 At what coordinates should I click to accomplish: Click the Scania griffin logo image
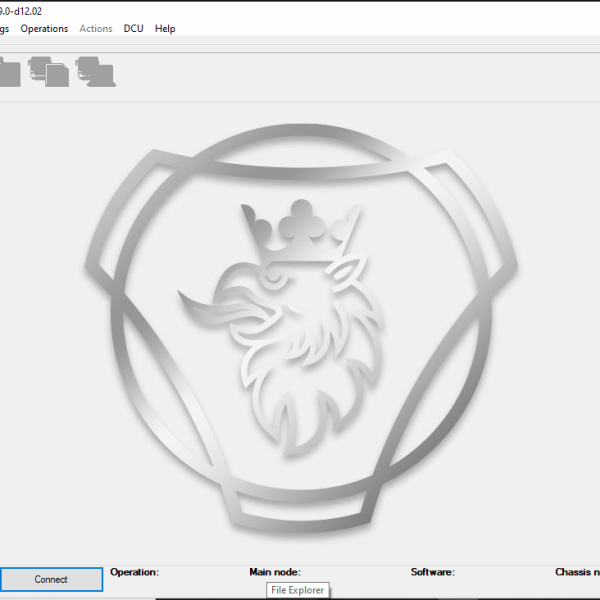click(300, 330)
